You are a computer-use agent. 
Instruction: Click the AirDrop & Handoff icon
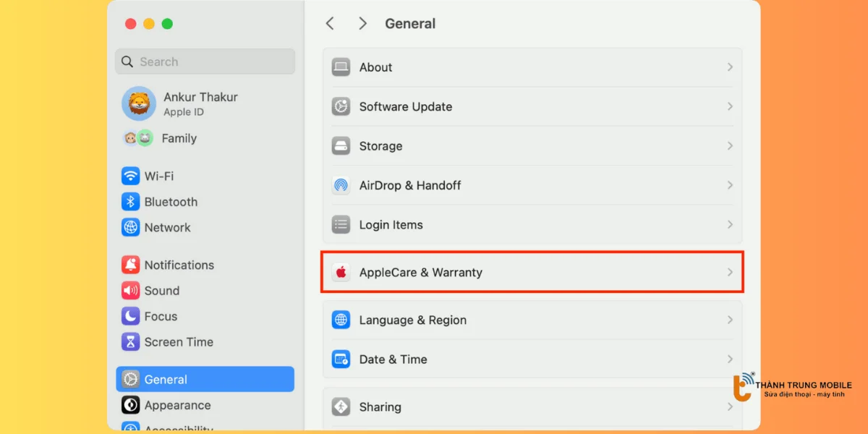click(341, 185)
